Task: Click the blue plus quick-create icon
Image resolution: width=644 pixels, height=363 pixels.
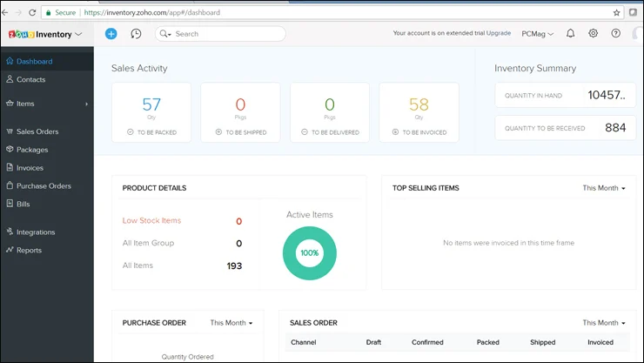Action: 111,34
